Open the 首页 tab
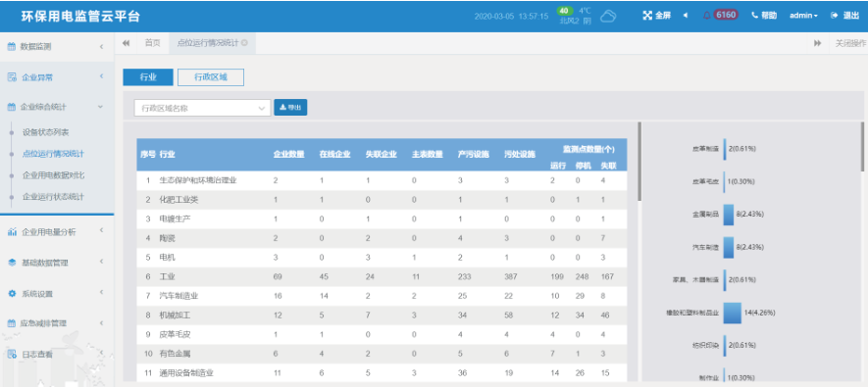 point(152,43)
